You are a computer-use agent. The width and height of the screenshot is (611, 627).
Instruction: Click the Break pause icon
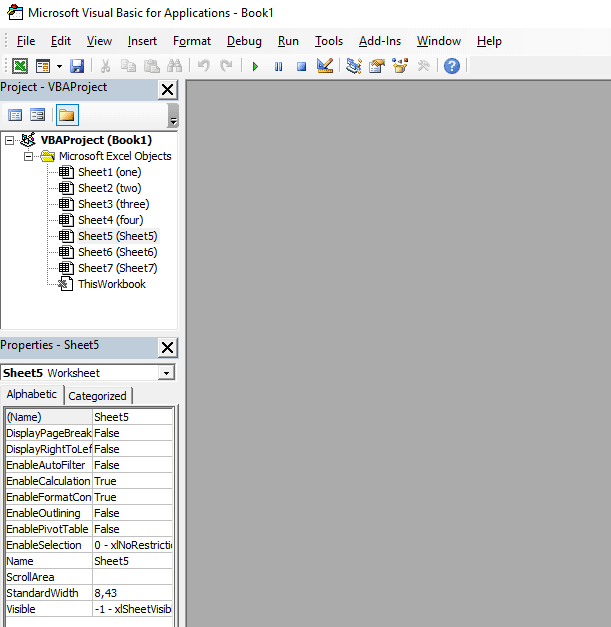(278, 66)
